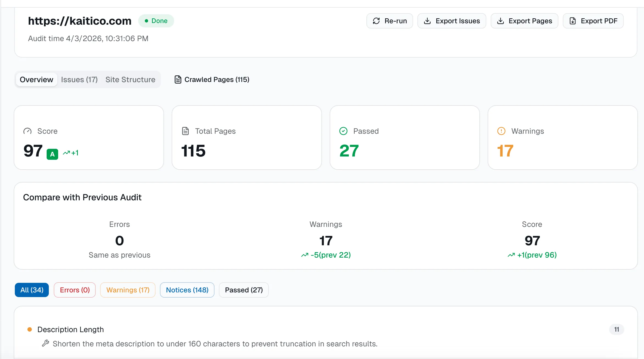Click the audit time text
Image resolution: width=644 pixels, height=359 pixels.
88,38
